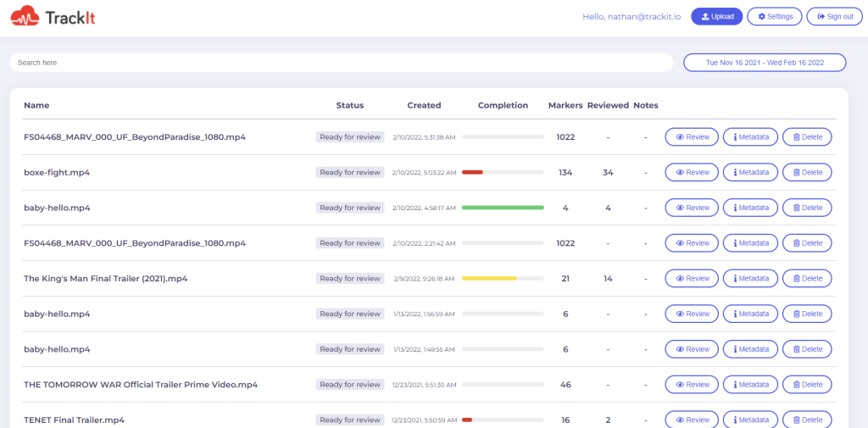Click the Upload button

pos(717,17)
